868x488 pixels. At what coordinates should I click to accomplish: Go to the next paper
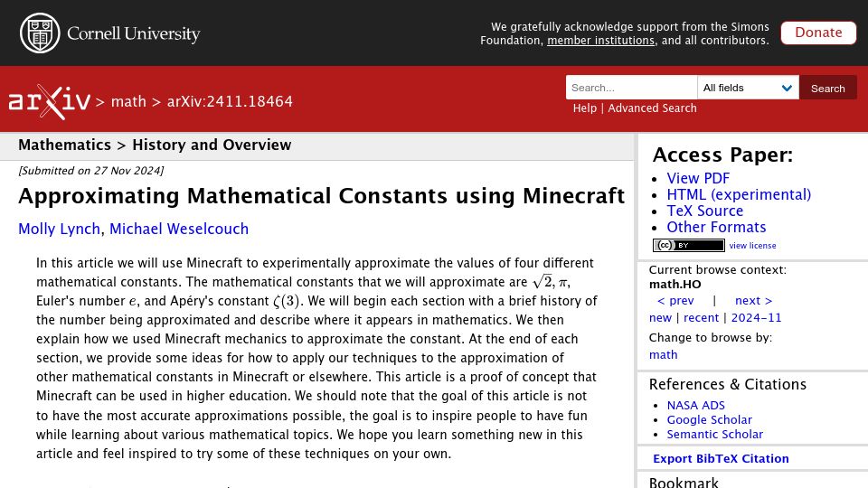click(x=753, y=300)
